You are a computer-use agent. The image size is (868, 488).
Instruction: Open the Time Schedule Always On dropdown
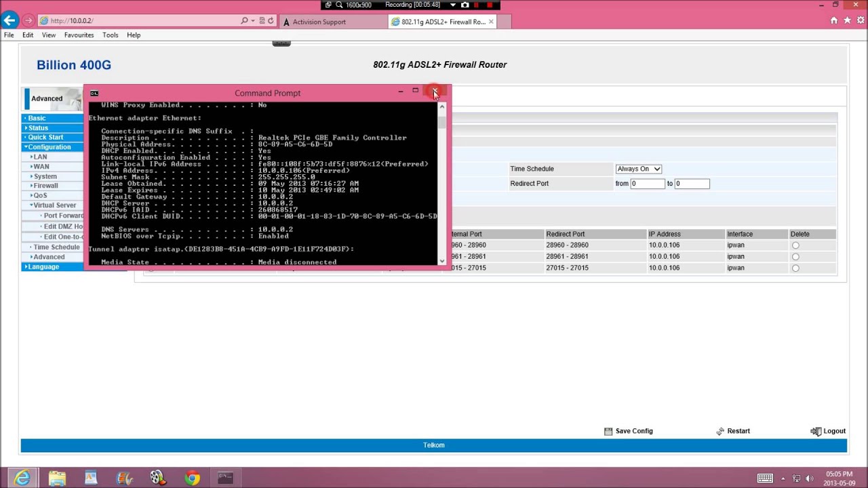[638, 169]
